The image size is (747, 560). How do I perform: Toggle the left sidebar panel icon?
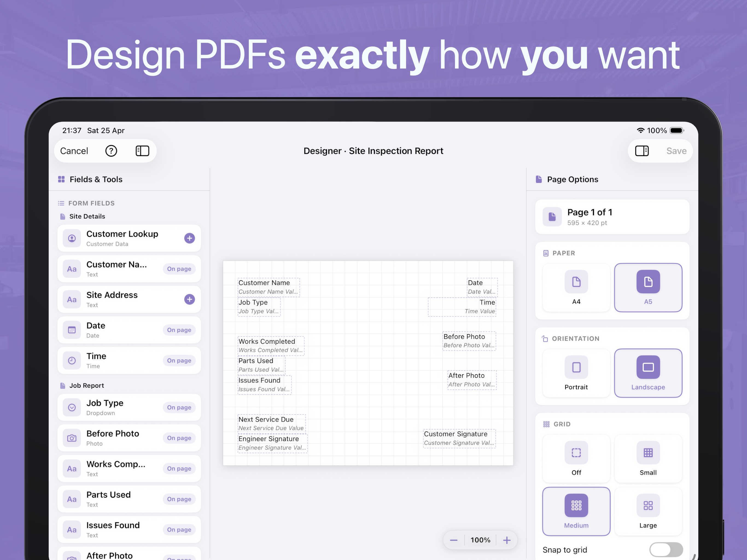pyautogui.click(x=142, y=151)
